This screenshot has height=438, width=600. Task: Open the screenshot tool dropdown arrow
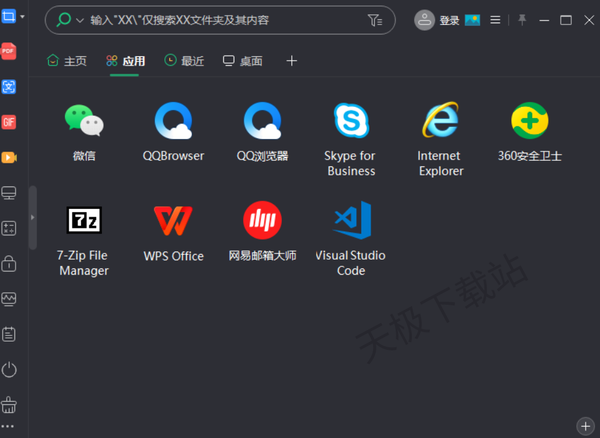click(23, 17)
